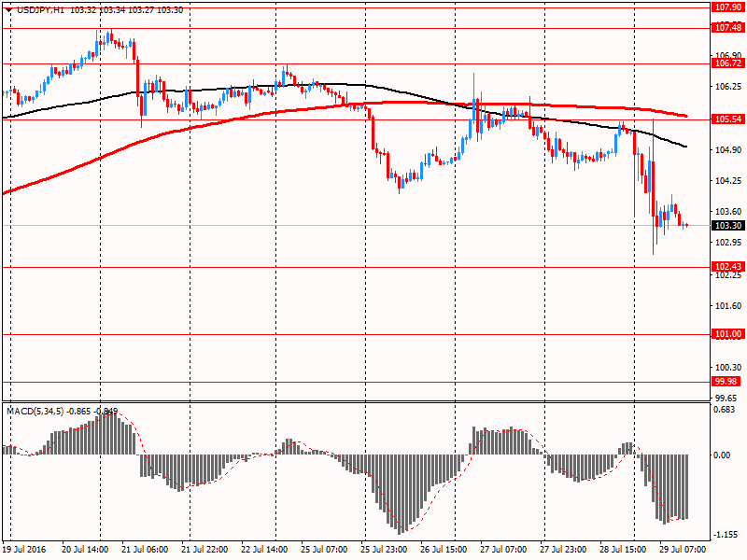
Task: Select the 26 Jul 15:00 time label
Action: point(444,550)
